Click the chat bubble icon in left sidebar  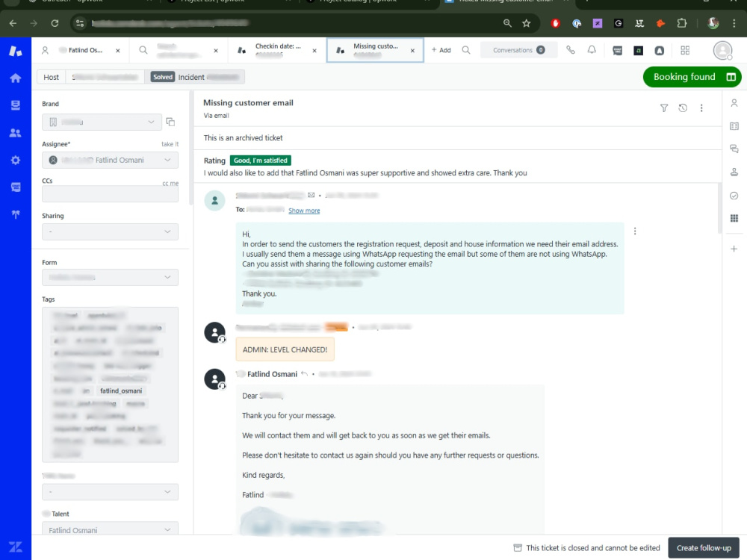coord(15,187)
